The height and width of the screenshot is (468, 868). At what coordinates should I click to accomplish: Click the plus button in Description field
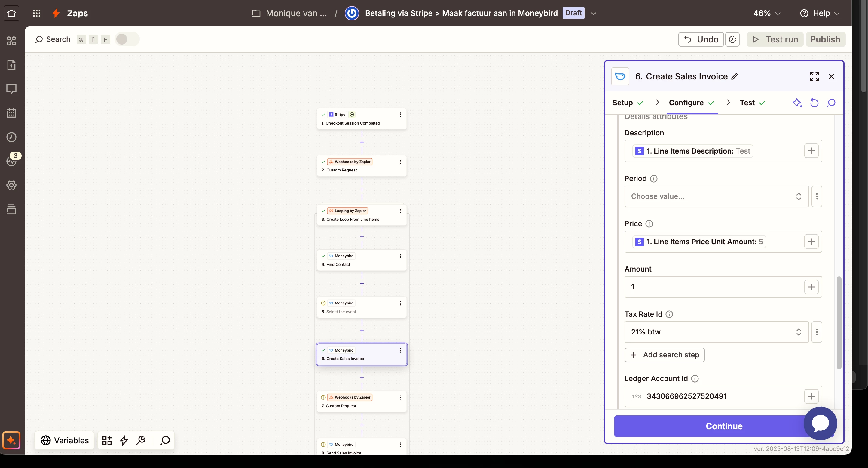pyautogui.click(x=811, y=151)
